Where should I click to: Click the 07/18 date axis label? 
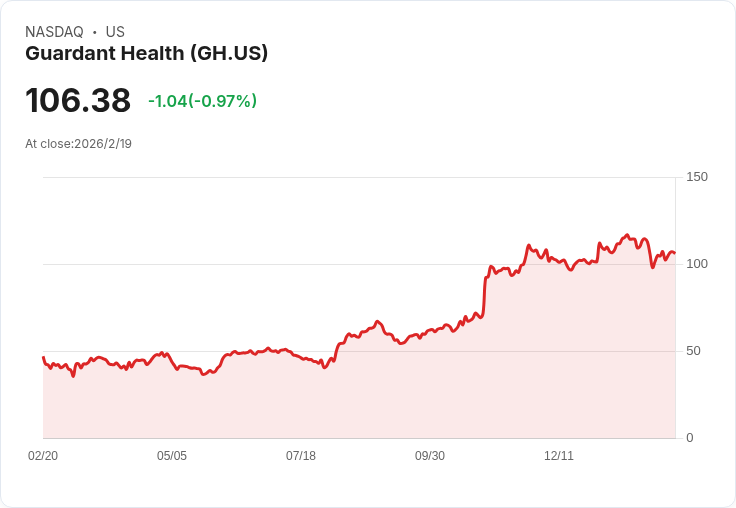click(x=301, y=456)
